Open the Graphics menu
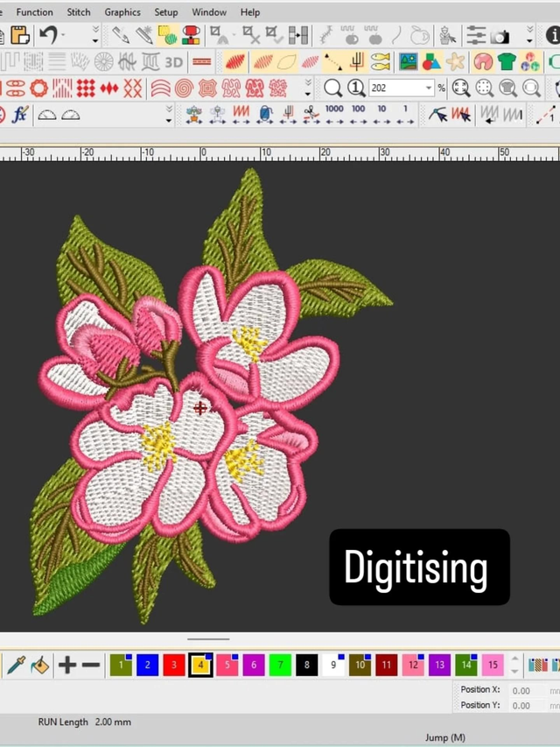The height and width of the screenshot is (747, 560). tap(122, 12)
